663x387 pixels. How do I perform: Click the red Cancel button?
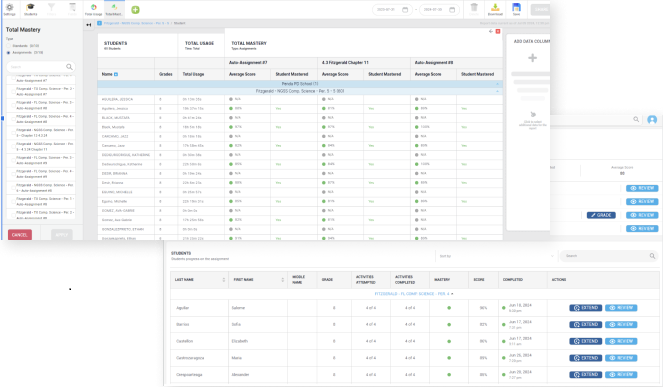pyautogui.click(x=20, y=235)
